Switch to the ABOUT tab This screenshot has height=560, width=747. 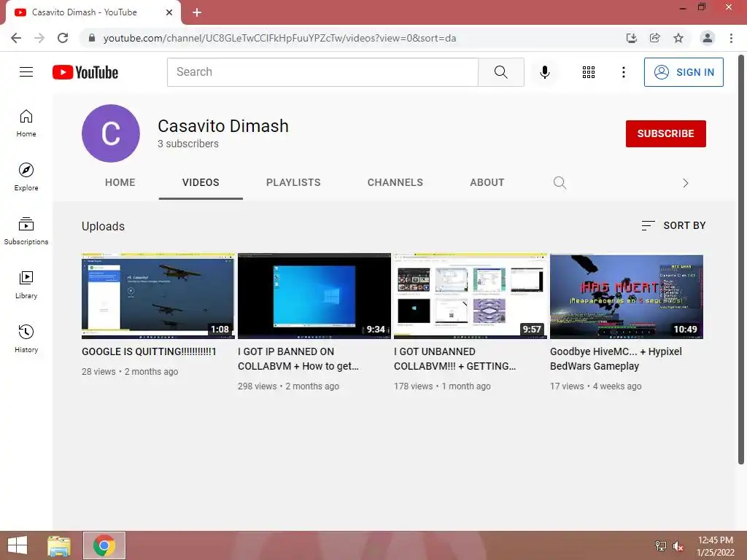[487, 183]
